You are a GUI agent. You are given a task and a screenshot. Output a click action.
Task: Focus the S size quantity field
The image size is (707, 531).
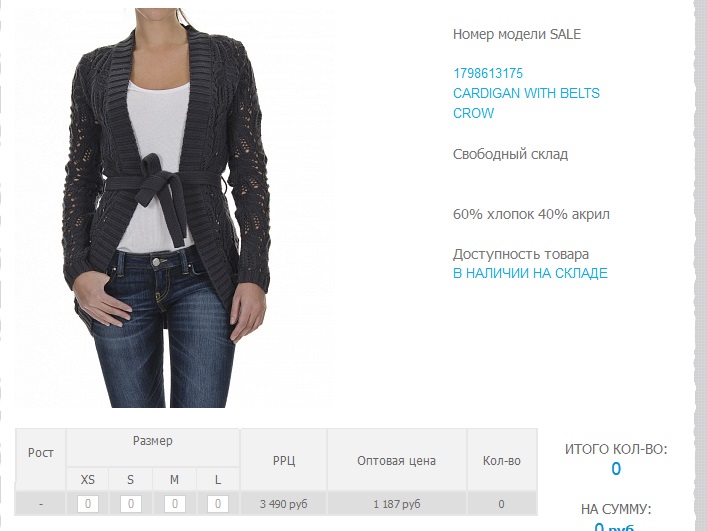point(131,504)
